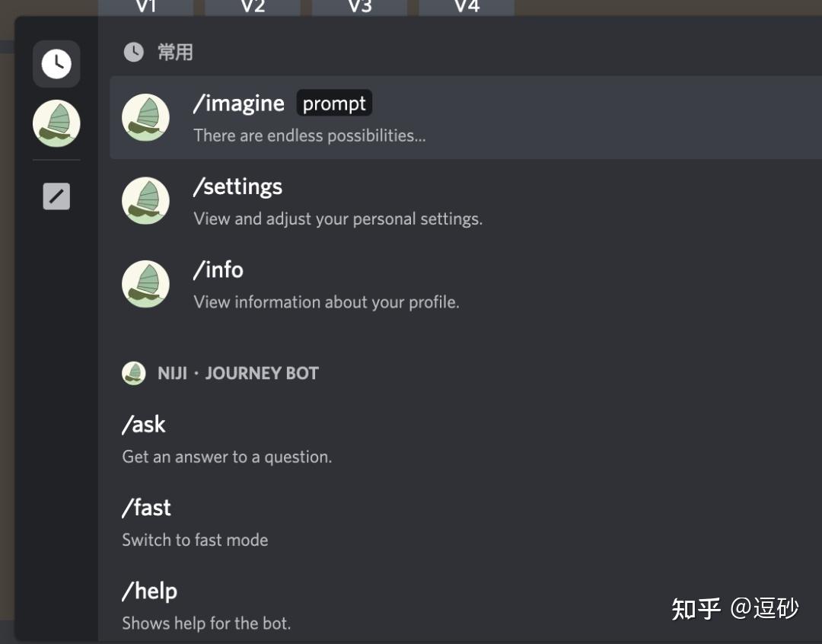The width and height of the screenshot is (822, 644).
Task: Click the V3 variation button
Action: coord(359,6)
